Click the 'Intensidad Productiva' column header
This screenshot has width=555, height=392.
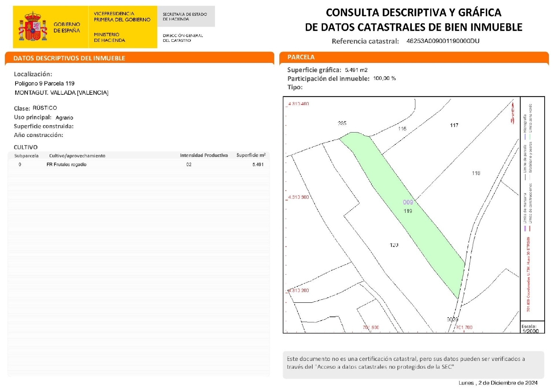[204, 155]
